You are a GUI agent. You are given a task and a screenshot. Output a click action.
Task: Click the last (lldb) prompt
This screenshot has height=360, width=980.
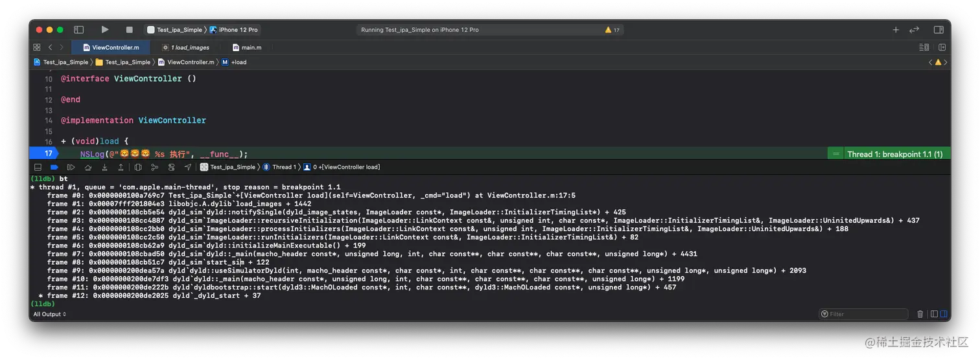43,304
